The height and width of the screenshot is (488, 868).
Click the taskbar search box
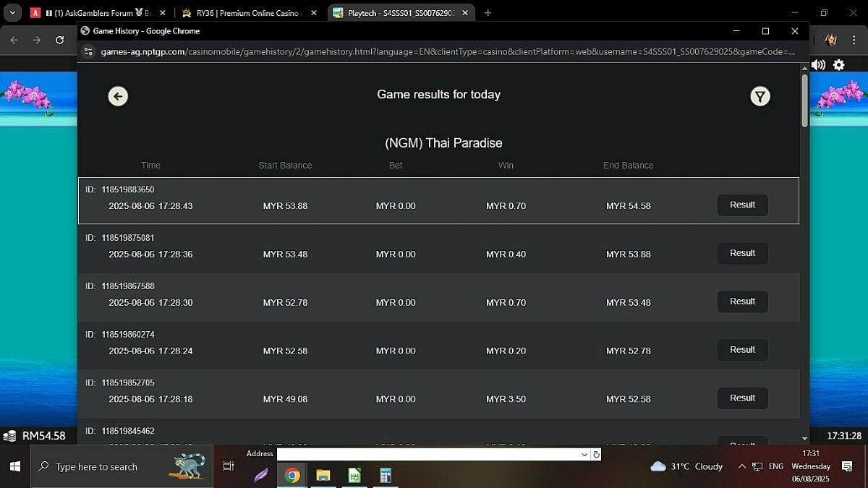pos(122,467)
